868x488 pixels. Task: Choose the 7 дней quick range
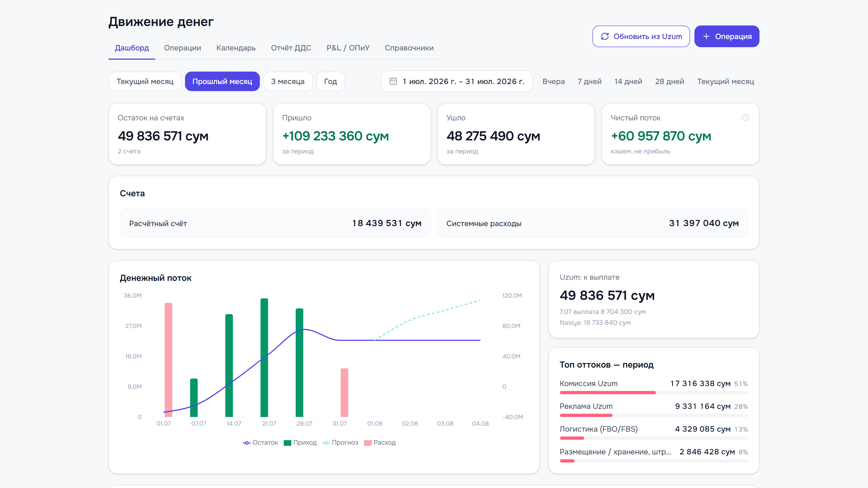[589, 82]
